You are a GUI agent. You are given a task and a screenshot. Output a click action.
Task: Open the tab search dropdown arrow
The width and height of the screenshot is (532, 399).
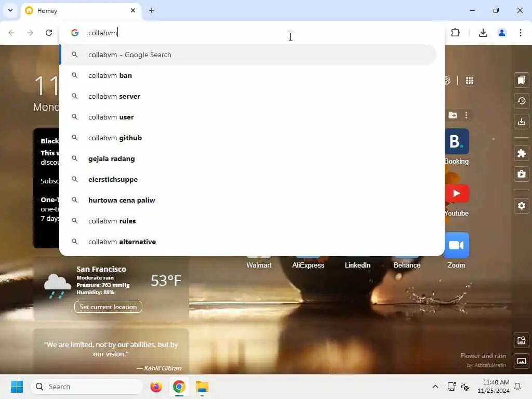click(10, 10)
